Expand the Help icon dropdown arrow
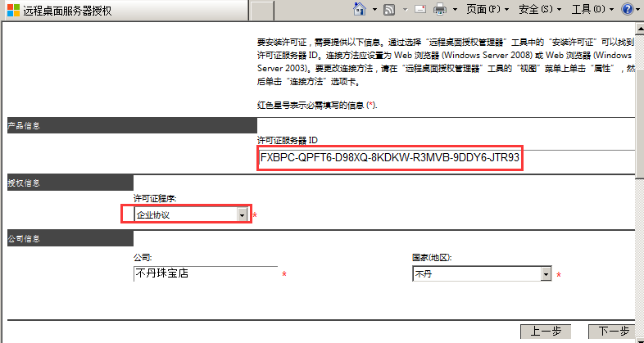The image size is (644, 343). pos(639,10)
